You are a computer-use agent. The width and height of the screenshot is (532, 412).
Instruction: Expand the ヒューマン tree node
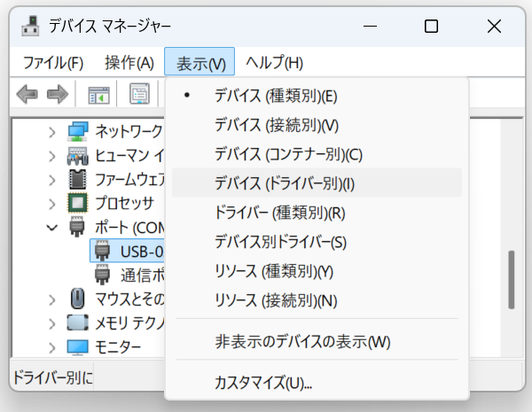tap(52, 156)
